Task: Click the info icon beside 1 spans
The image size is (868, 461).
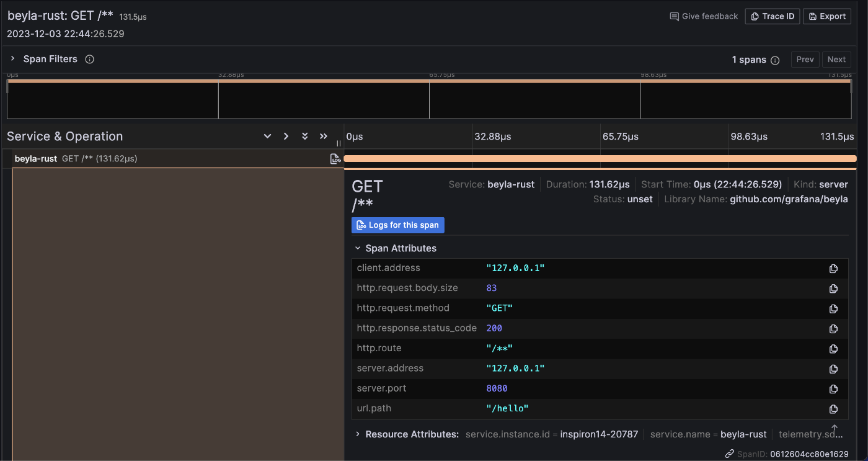Action: pos(775,60)
